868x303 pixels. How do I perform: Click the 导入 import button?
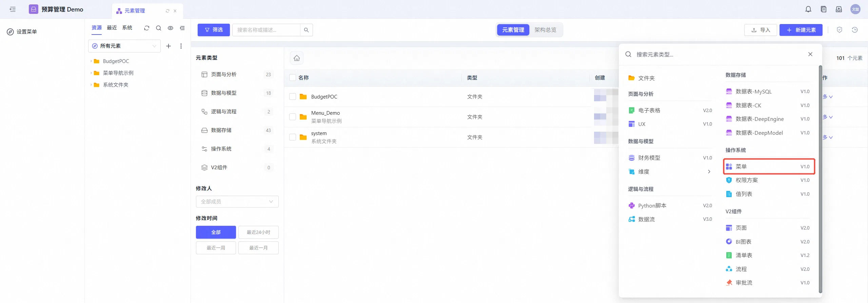761,30
